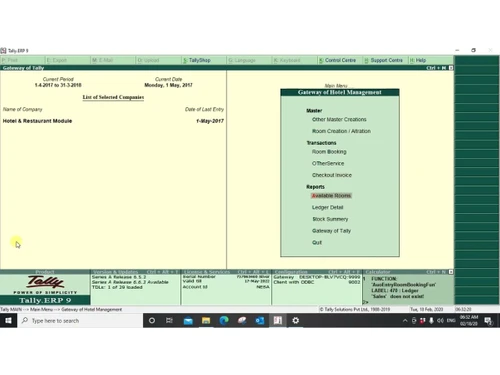This screenshot has width=500, height=375.
Task: Open TallyShop from top bar
Action: point(204,60)
